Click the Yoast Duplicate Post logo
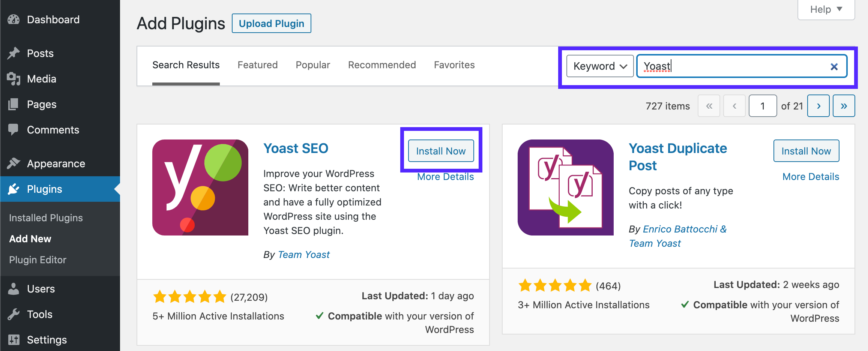The image size is (868, 351). (566, 187)
